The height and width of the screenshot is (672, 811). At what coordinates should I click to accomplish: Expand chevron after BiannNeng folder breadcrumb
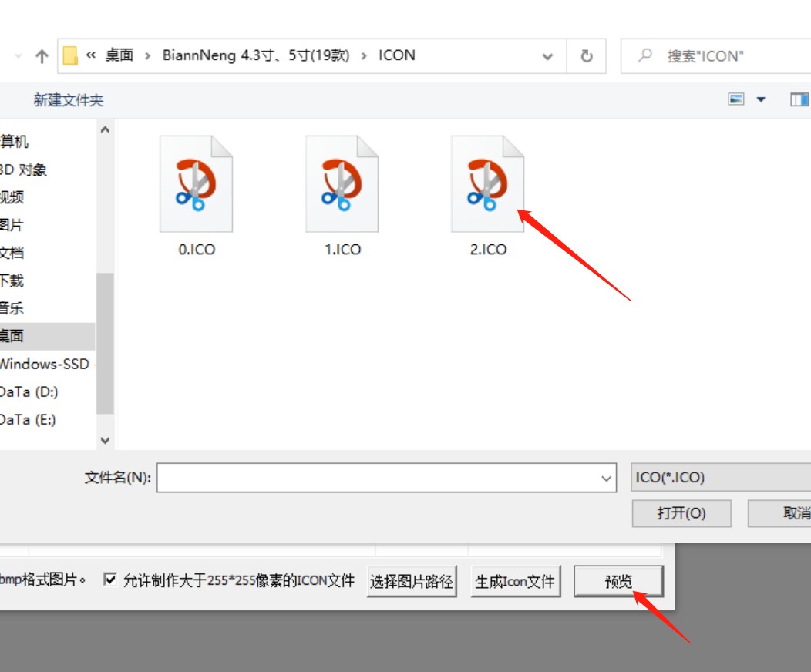364,55
